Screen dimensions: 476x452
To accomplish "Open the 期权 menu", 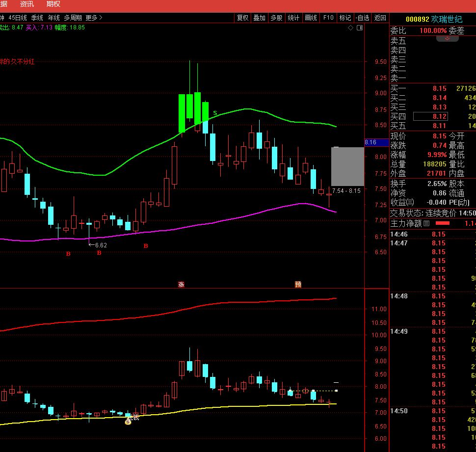I will tap(53, 4).
